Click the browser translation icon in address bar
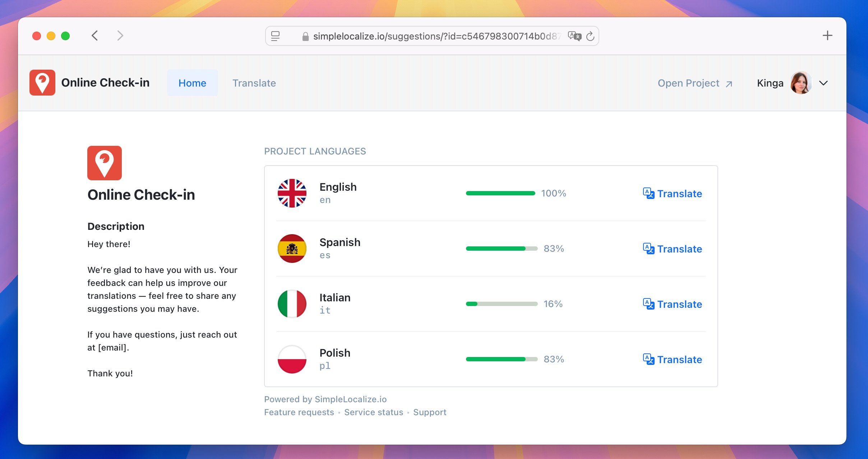This screenshot has height=459, width=868. click(573, 36)
